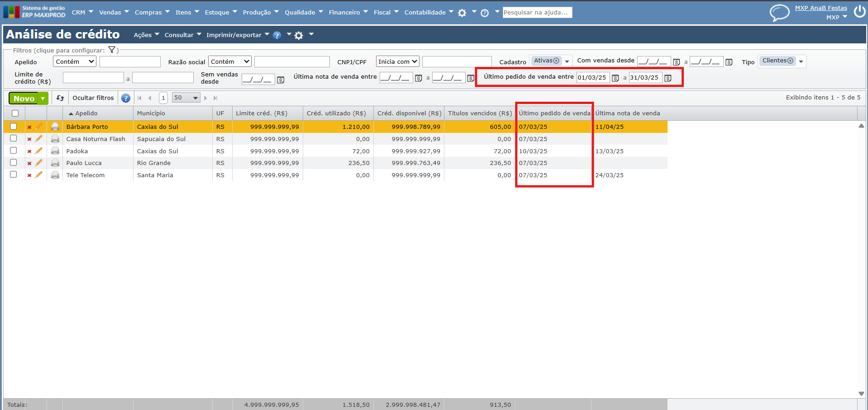
Task: Click the filter funnel configuration icon
Action: coord(112,50)
